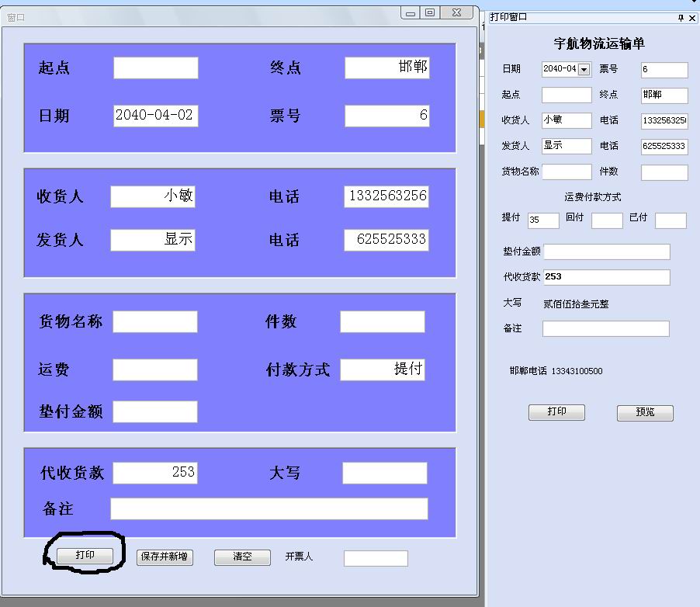
Task: Focus the 大写 input field in main form
Action: (385, 473)
